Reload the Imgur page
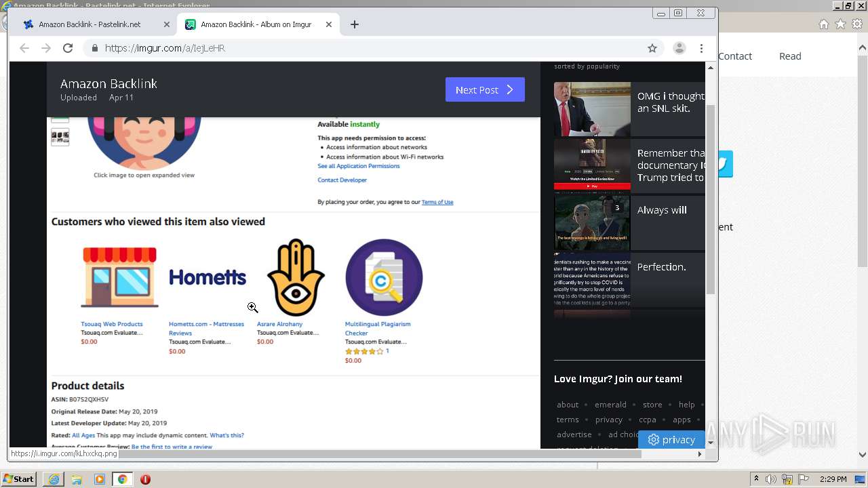This screenshot has width=868, height=488. (68, 48)
